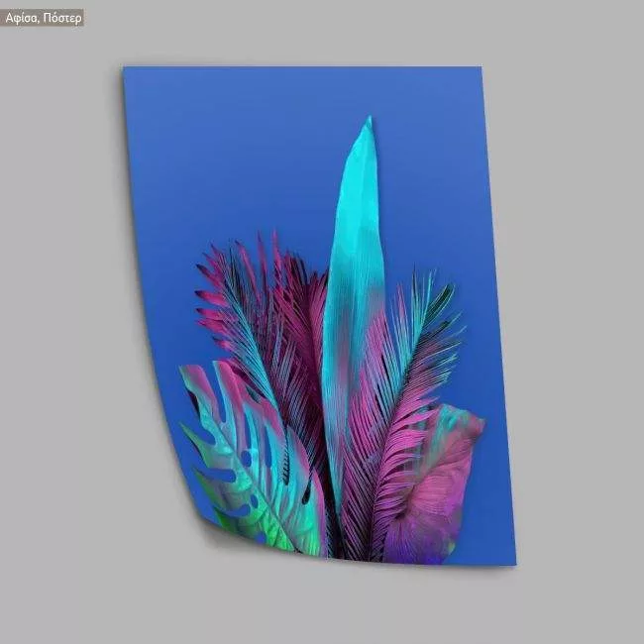Image resolution: width=644 pixels, height=644 pixels.
Task: Click the "Αφίσα, Πόστερ" label tag
Action: click(43, 17)
